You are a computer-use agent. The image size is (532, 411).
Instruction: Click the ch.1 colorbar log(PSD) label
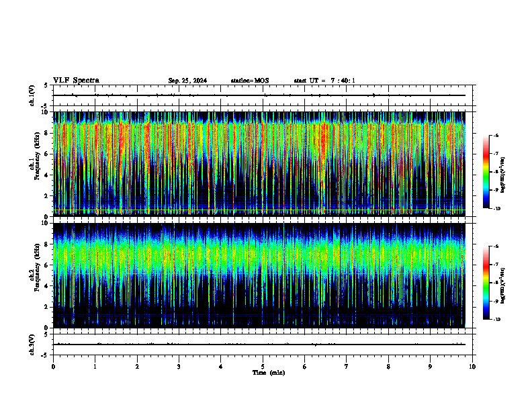pyautogui.click(x=503, y=175)
